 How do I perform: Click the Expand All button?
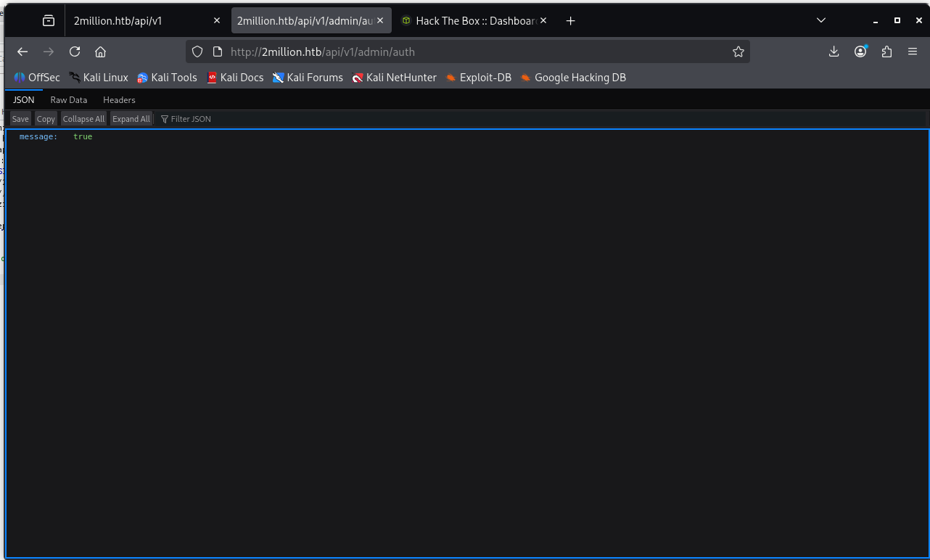point(131,119)
